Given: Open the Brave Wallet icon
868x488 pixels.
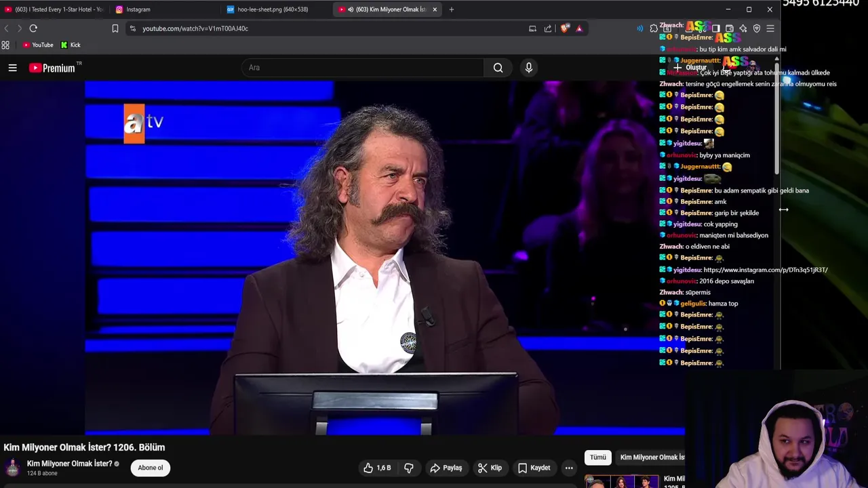Looking at the screenshot, I should 730,28.
